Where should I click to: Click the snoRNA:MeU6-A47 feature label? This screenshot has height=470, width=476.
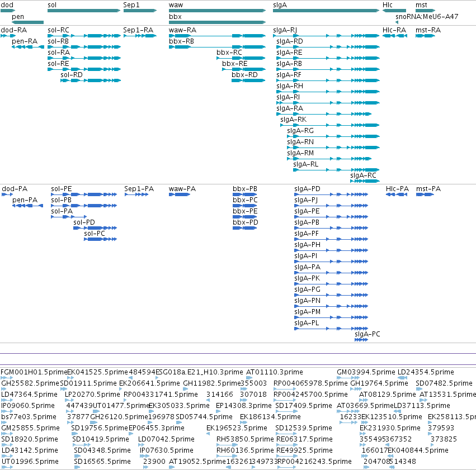coord(427,17)
